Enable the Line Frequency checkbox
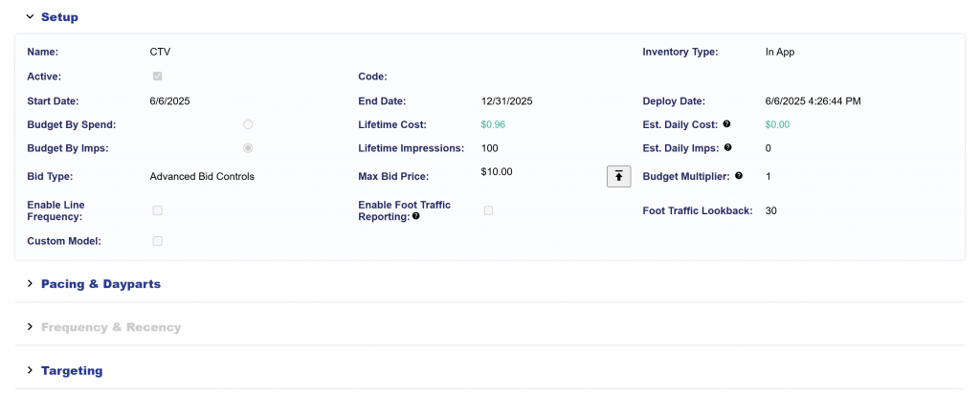 tap(158, 210)
